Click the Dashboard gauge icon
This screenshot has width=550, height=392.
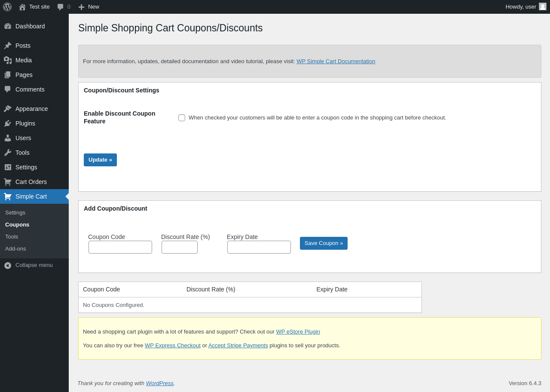point(8,26)
